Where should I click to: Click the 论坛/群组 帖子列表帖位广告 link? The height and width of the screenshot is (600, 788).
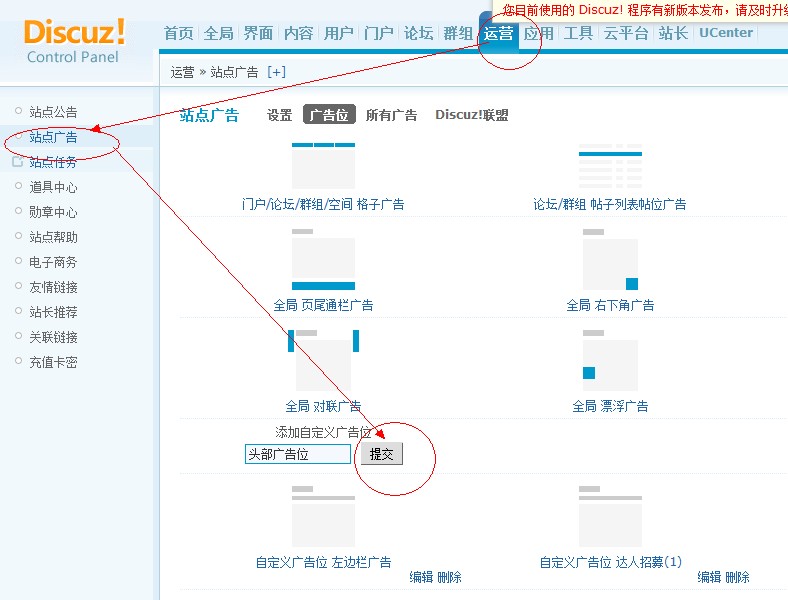click(610, 205)
